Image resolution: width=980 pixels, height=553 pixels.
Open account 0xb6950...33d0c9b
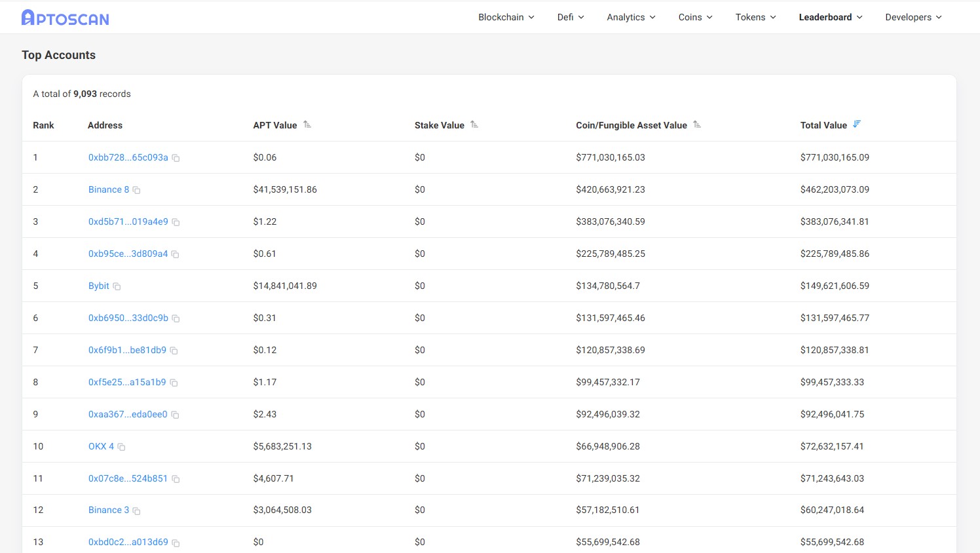pos(128,318)
